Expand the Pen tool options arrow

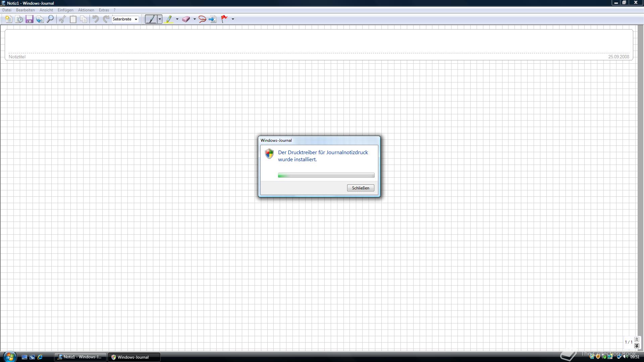(x=160, y=19)
